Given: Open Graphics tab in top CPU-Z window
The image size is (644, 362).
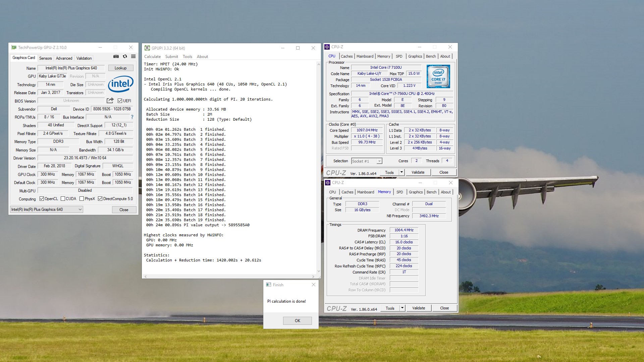Looking at the screenshot, I should pos(415,56).
